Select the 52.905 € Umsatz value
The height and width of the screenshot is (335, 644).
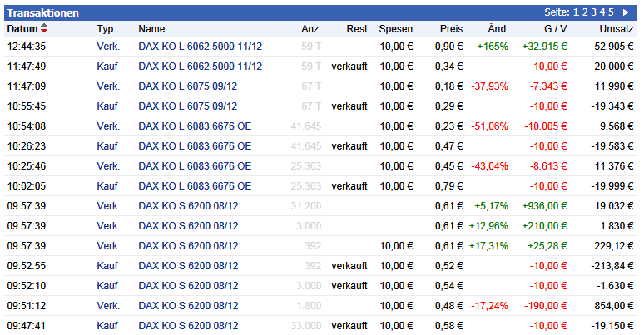tap(613, 47)
